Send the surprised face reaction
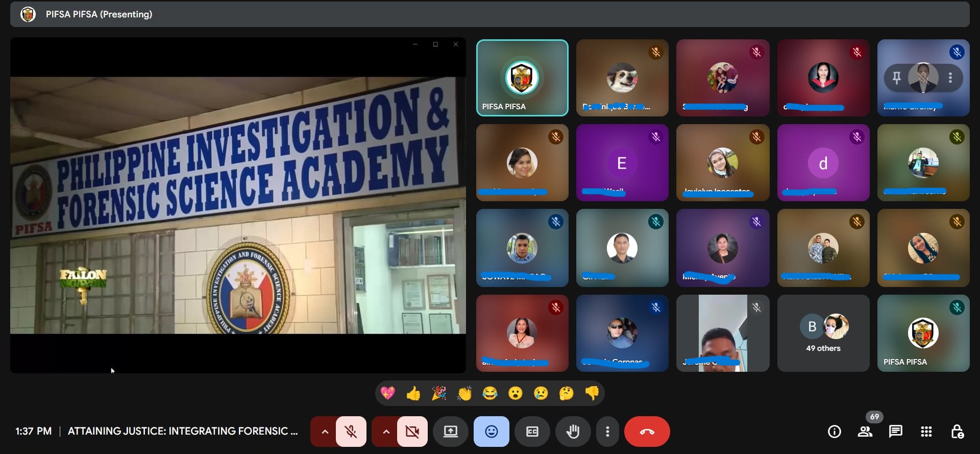 pyautogui.click(x=516, y=393)
